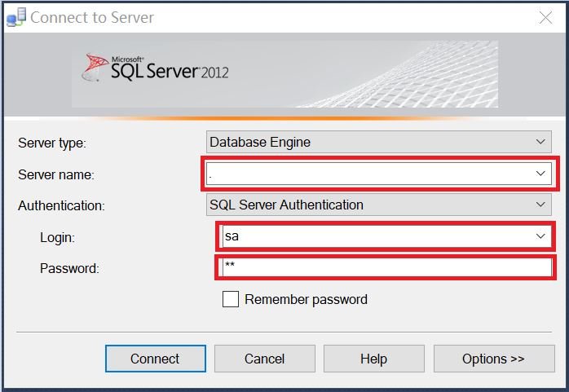Click the Cancel button
The width and height of the screenshot is (569, 392).
click(x=265, y=359)
